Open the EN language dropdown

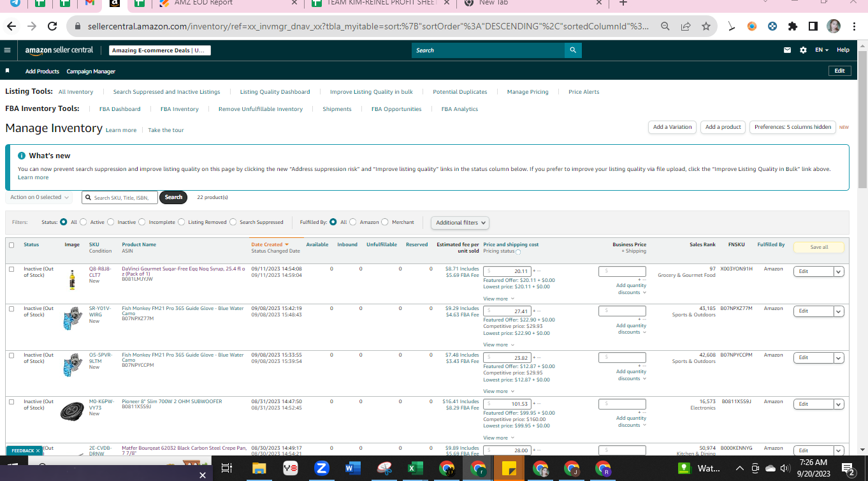click(x=821, y=50)
